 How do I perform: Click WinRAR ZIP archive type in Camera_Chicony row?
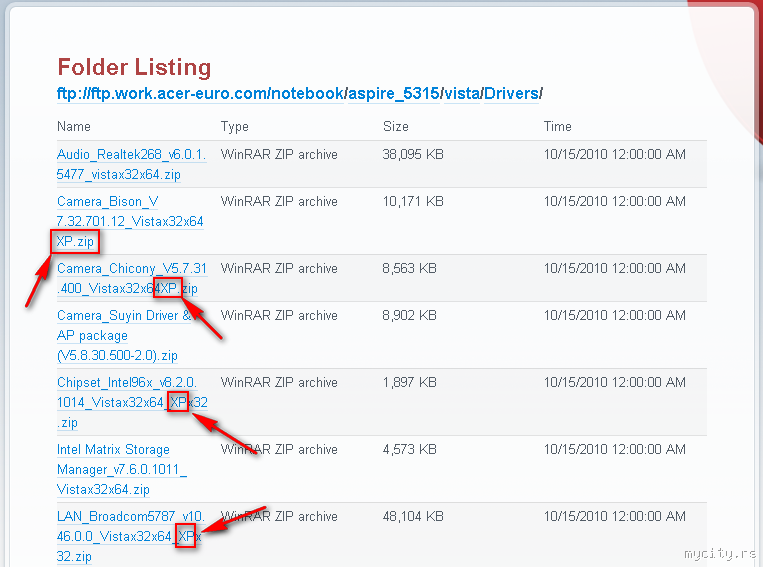coord(279,268)
